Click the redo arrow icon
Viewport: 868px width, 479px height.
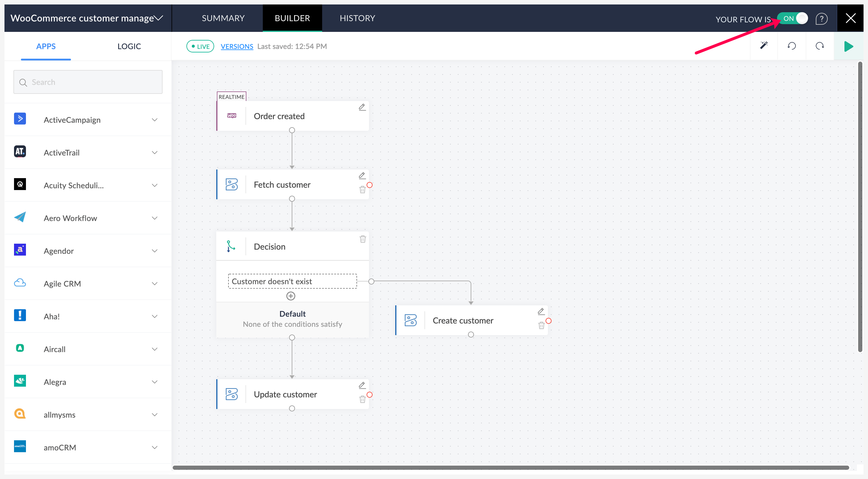point(819,46)
